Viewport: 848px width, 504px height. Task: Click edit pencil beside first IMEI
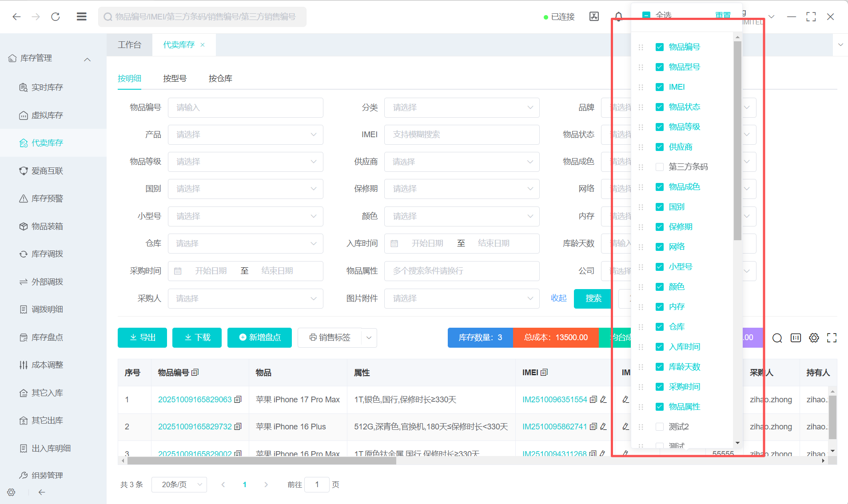(x=603, y=400)
